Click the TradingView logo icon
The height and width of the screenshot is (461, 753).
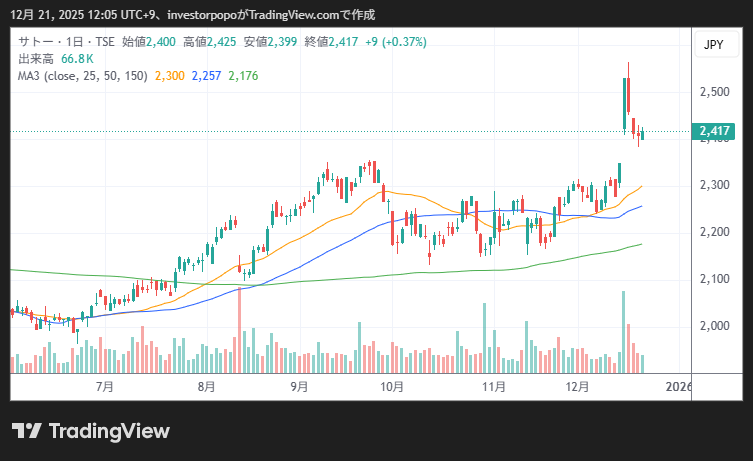pos(27,431)
